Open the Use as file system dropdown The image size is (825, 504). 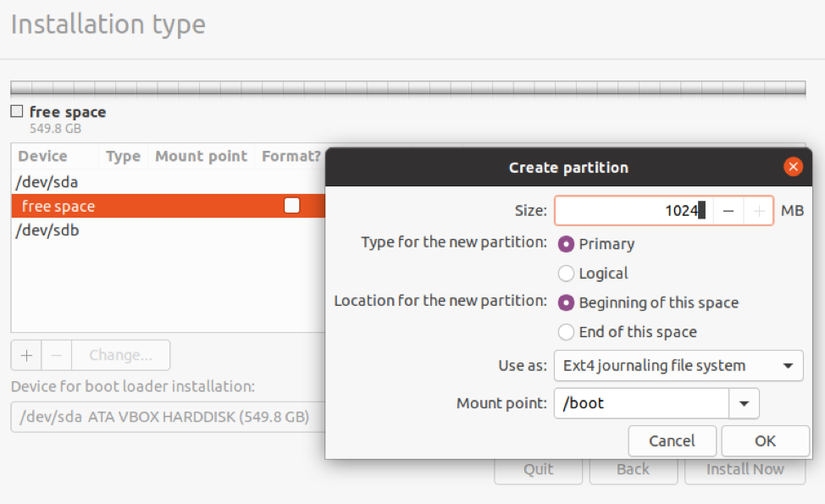[x=789, y=366]
